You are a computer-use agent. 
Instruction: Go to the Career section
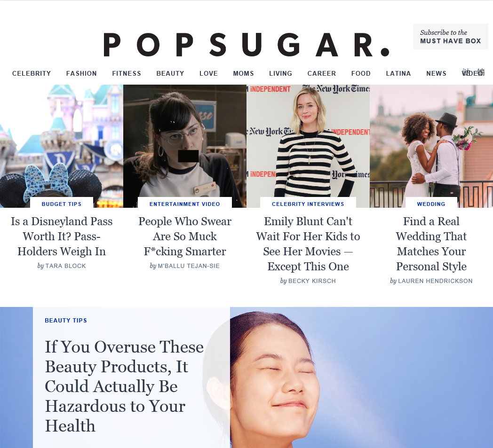[322, 73]
